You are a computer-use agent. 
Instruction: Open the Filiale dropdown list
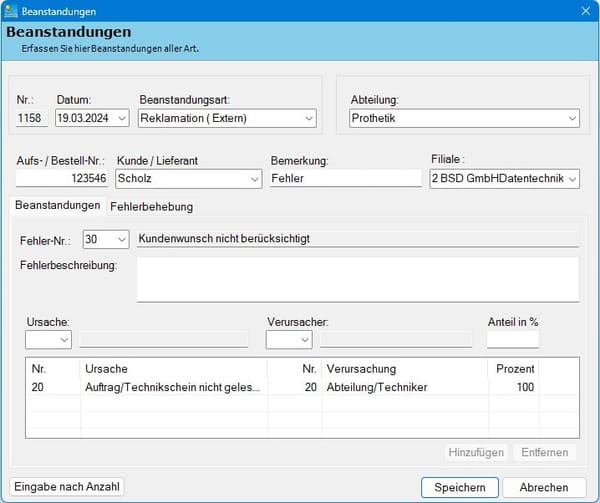572,179
